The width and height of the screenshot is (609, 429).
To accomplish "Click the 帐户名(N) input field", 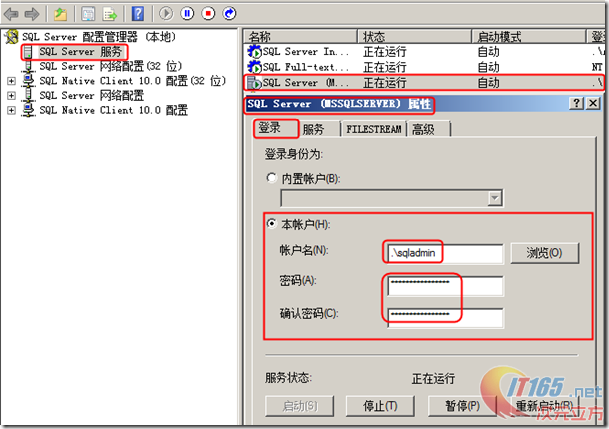I will click(x=445, y=254).
